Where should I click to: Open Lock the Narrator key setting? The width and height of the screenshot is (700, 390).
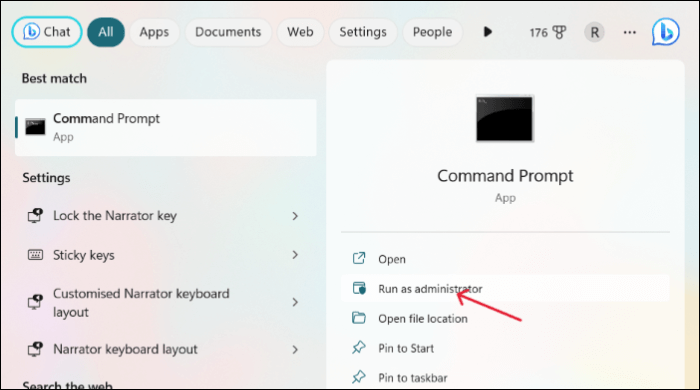(166, 216)
